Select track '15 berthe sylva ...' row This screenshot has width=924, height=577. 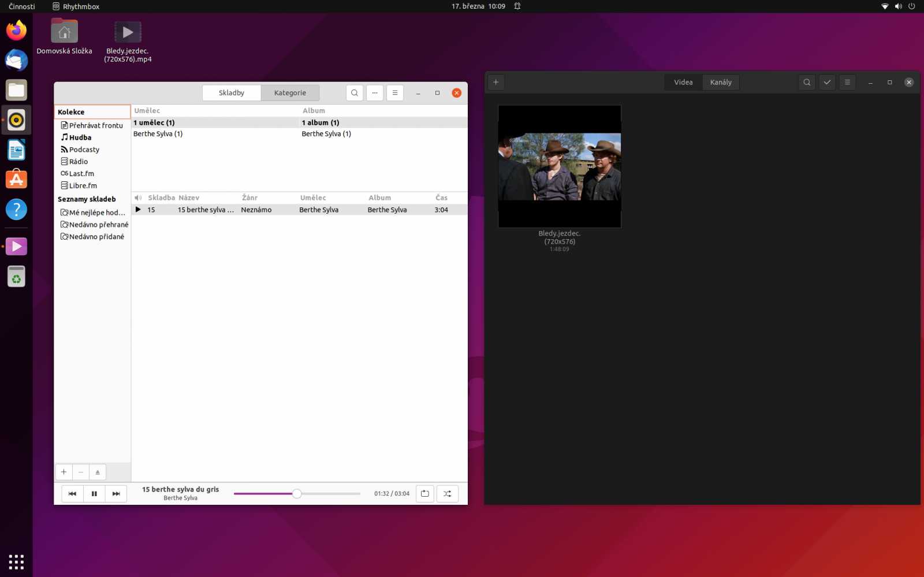coord(300,210)
